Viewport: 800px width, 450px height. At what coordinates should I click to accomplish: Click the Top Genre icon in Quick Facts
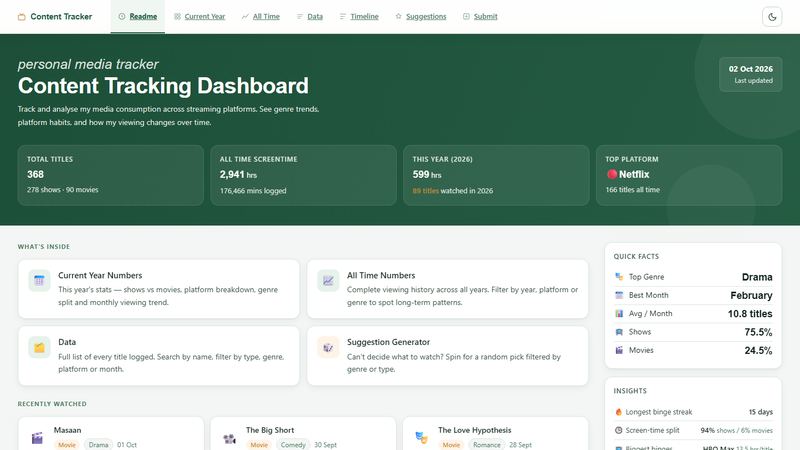coord(619,277)
